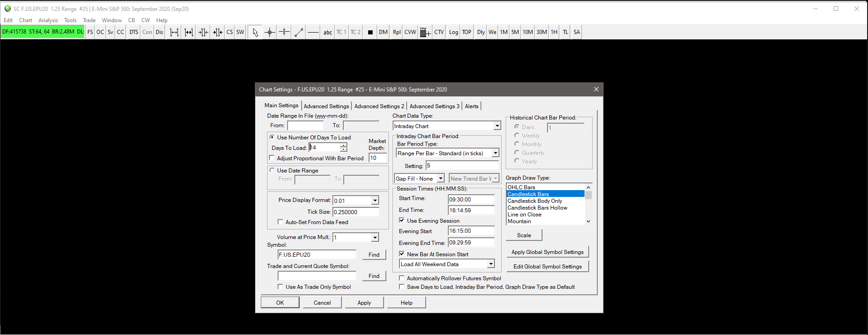Image resolution: width=868 pixels, height=335 pixels.
Task: Select the diagonal line drawing tool
Action: 299,32
